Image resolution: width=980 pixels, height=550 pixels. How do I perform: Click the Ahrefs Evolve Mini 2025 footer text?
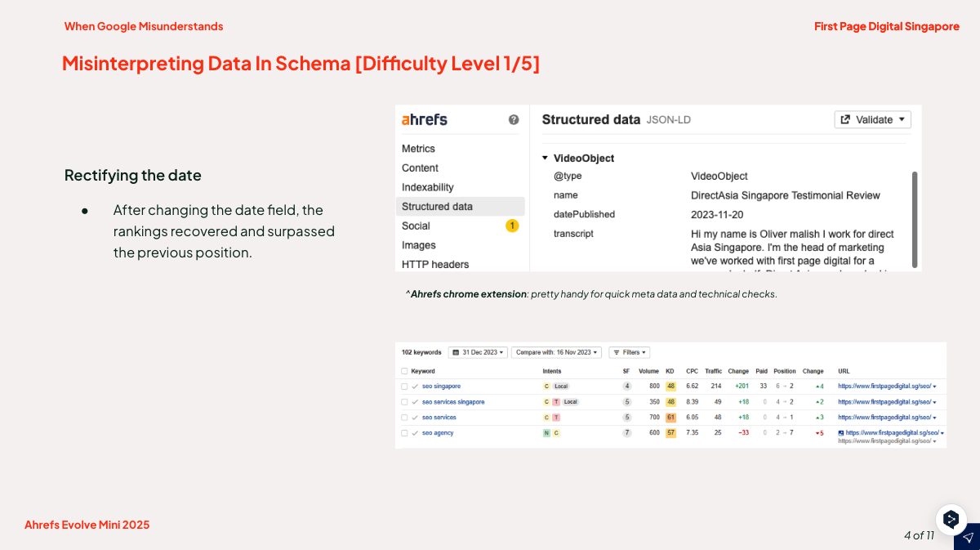(x=87, y=525)
